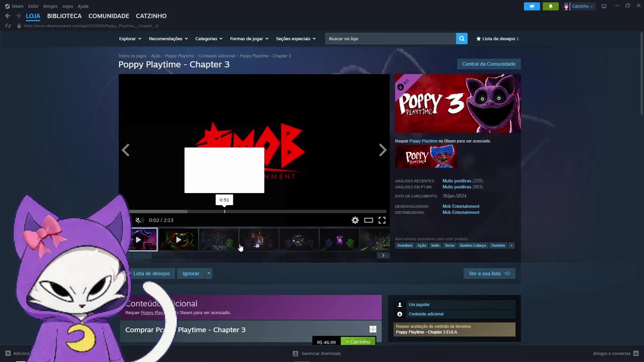Click the Indie tag
644x362 pixels.
click(x=435, y=245)
